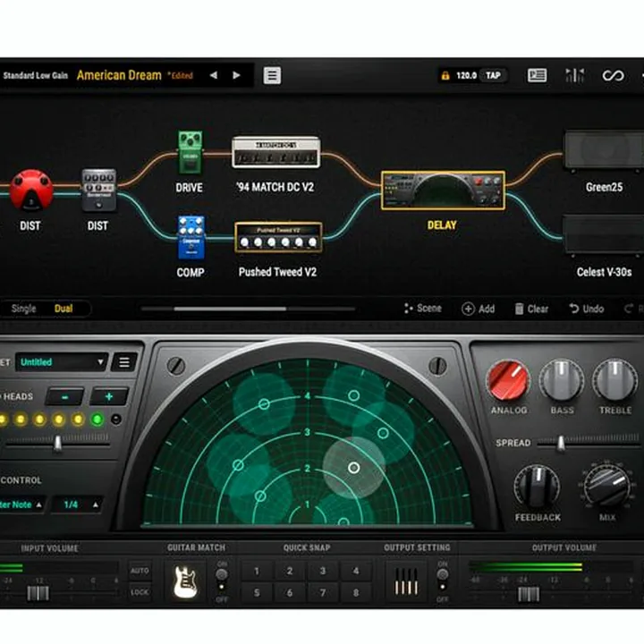The width and height of the screenshot is (644, 644).
Task: Open the Output Setting EQ icon
Action: pos(406,581)
